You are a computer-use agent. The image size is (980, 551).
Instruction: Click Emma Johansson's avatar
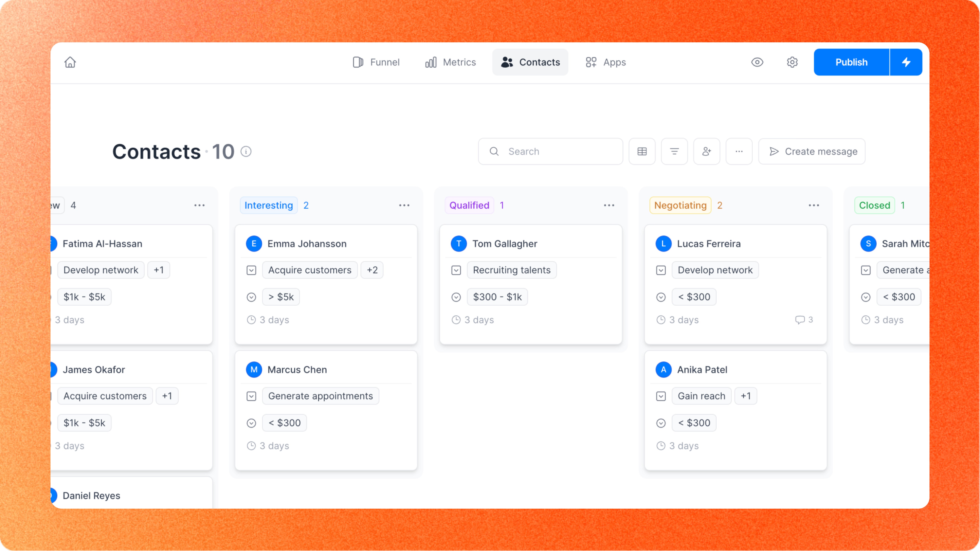pos(254,244)
